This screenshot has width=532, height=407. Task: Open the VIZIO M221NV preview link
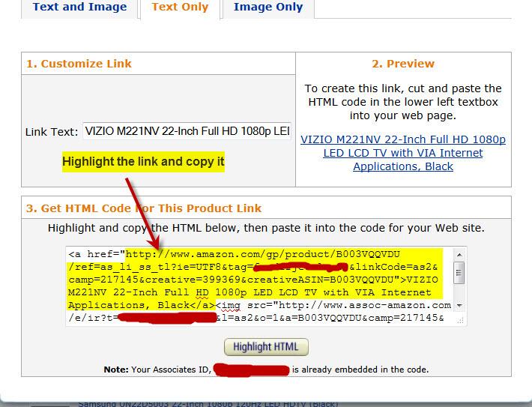403,153
